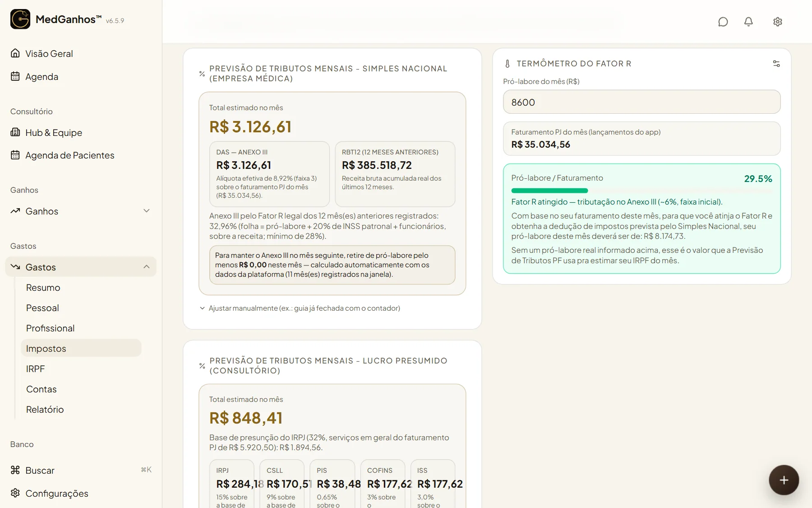
Task: Click the Agenda de Pacientes calendar icon
Action: click(15, 155)
